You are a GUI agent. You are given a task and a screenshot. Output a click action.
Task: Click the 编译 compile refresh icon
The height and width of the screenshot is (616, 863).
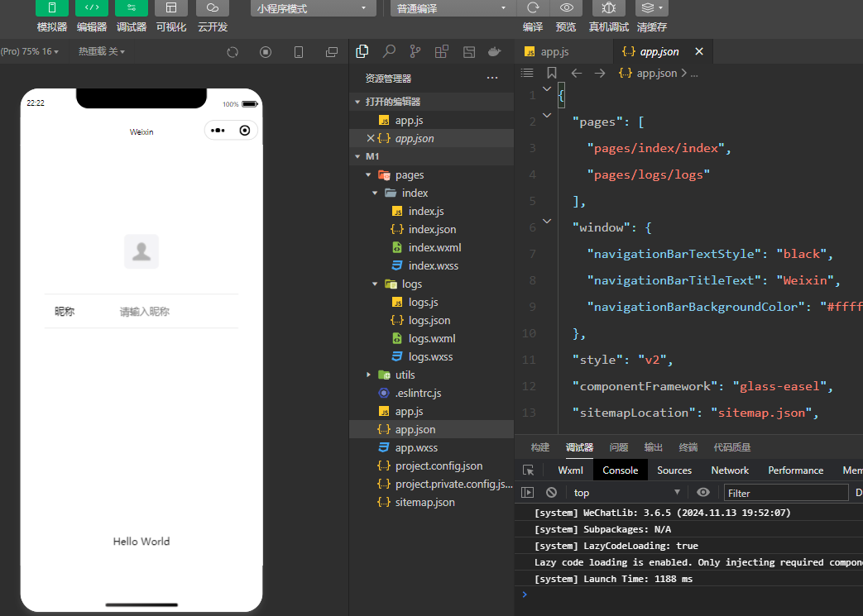point(532,8)
